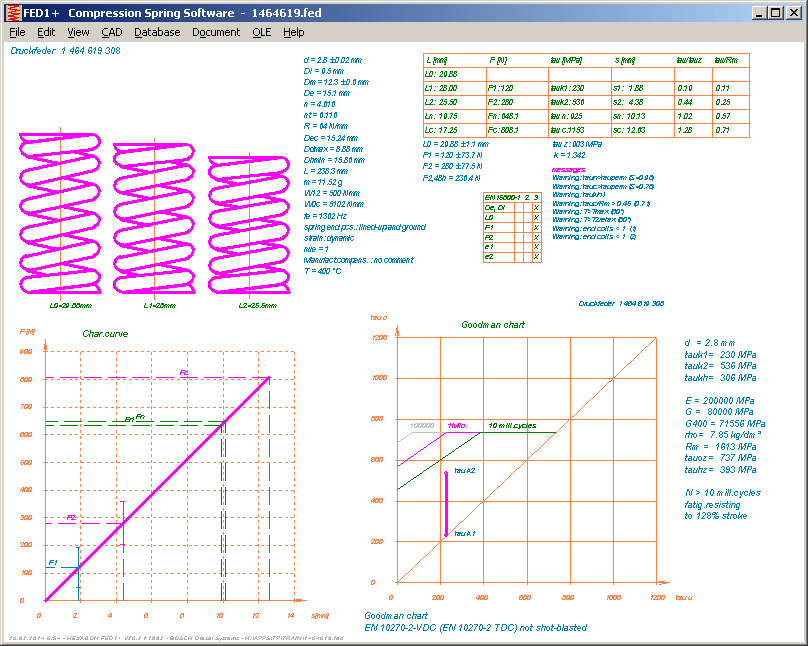Maximize the FED1+ window
Screen dimensions: 808x646
pos(775,12)
